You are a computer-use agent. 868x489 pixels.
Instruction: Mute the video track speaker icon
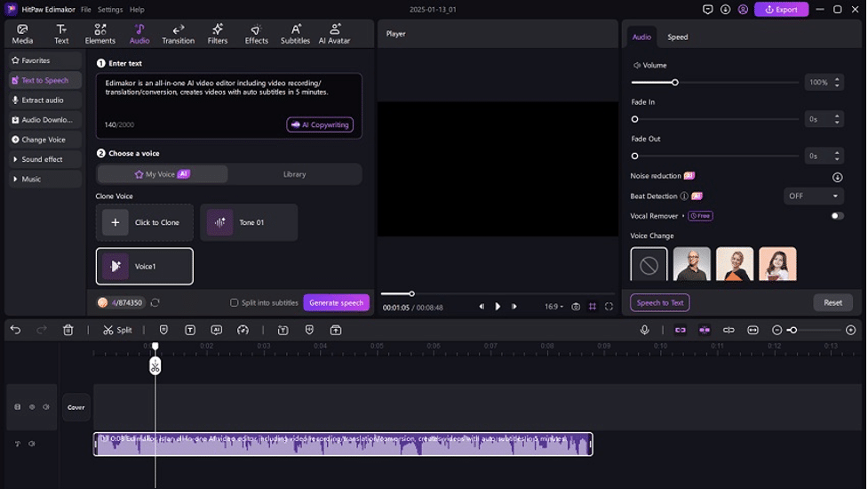[46, 407]
